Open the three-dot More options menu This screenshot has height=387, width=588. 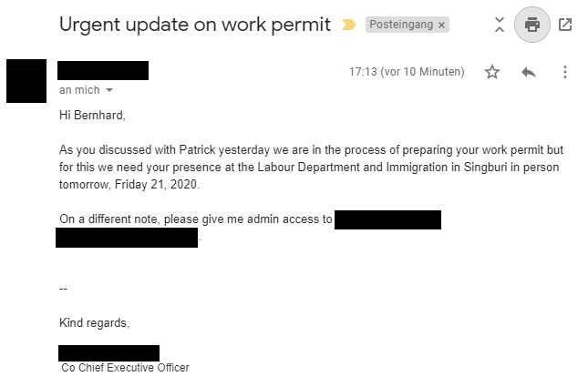(x=565, y=72)
